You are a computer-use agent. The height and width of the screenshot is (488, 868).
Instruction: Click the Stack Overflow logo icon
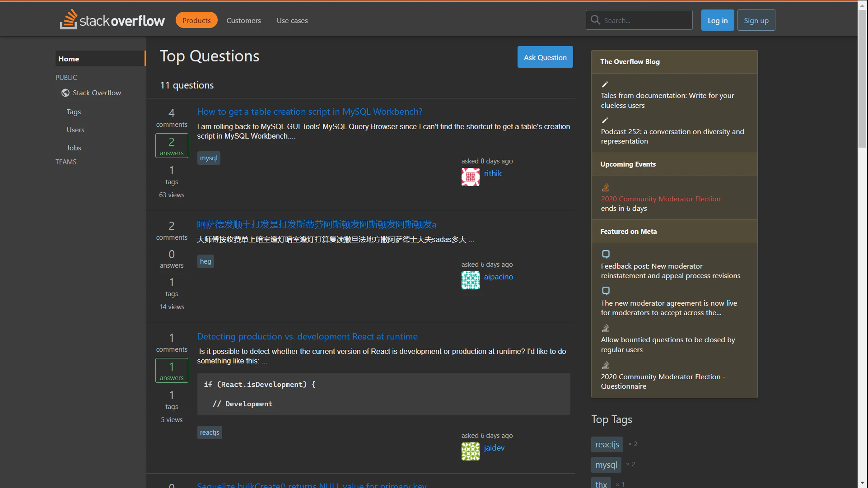click(x=69, y=20)
